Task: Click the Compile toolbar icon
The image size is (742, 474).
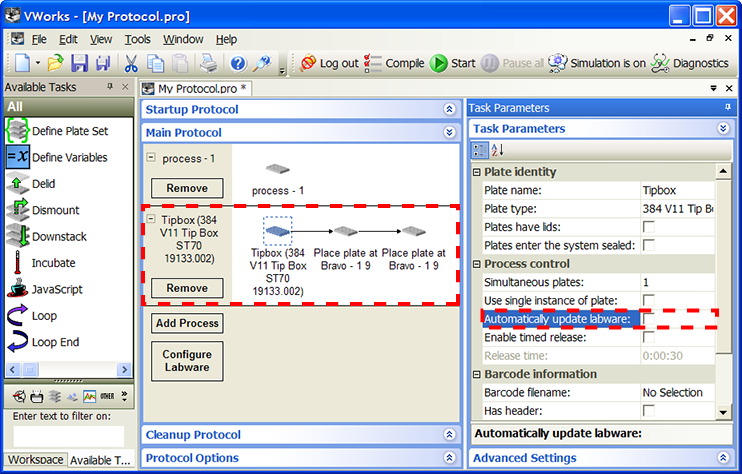Action: [374, 63]
